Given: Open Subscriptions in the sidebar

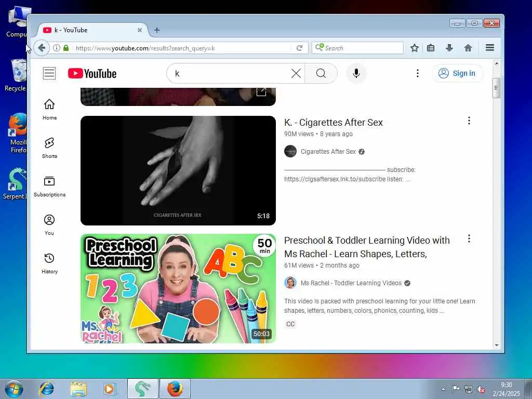Looking at the screenshot, I should (49, 187).
